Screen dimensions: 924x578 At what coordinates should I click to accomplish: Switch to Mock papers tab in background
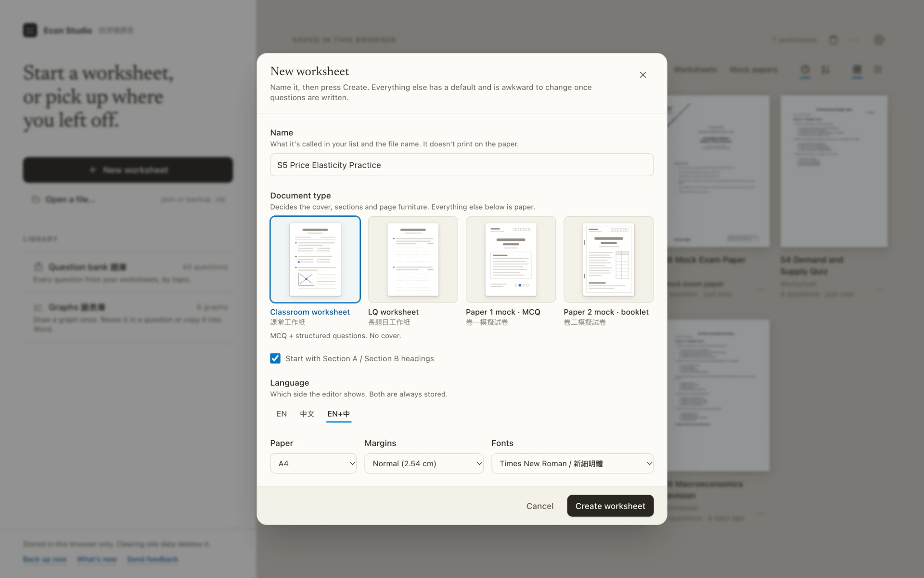tap(754, 70)
